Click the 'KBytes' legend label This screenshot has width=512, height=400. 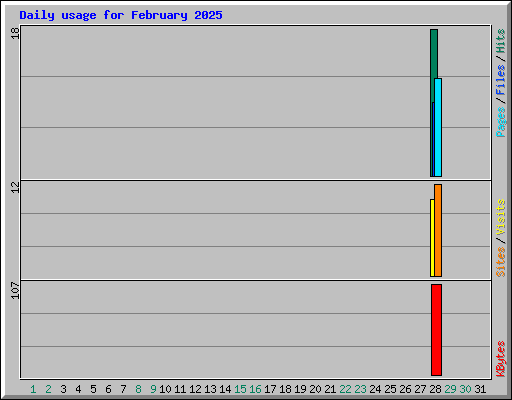click(x=501, y=359)
